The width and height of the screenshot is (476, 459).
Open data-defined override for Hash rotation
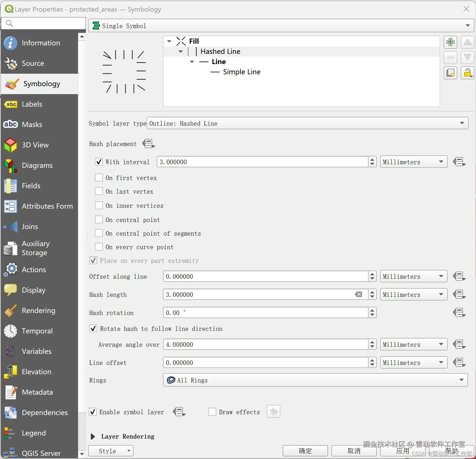[459, 313]
